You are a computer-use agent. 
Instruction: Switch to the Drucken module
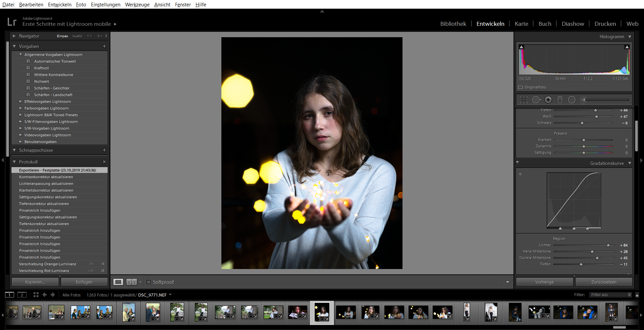coord(605,24)
